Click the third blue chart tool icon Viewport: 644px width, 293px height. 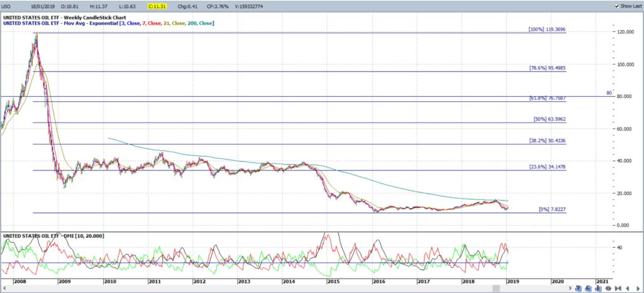click(598, 288)
